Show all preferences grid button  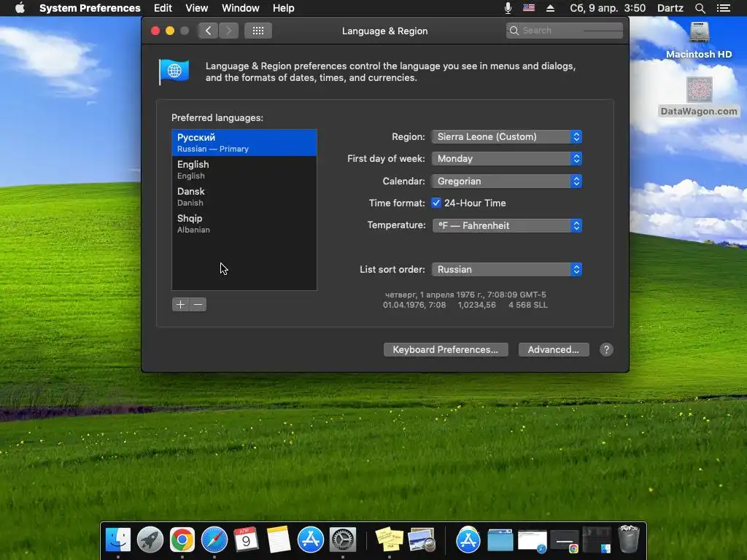[x=258, y=31]
